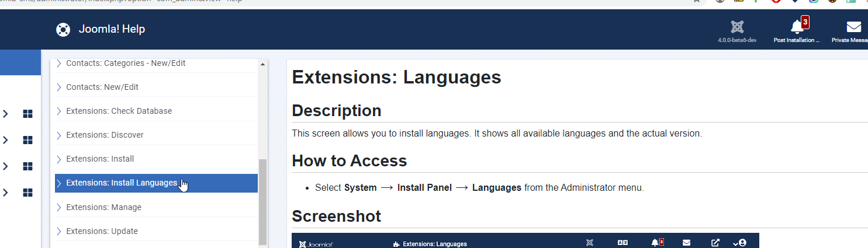Expand the Extensions: Discover chevron
Viewport: 868px width, 248px height.
pyautogui.click(x=58, y=135)
